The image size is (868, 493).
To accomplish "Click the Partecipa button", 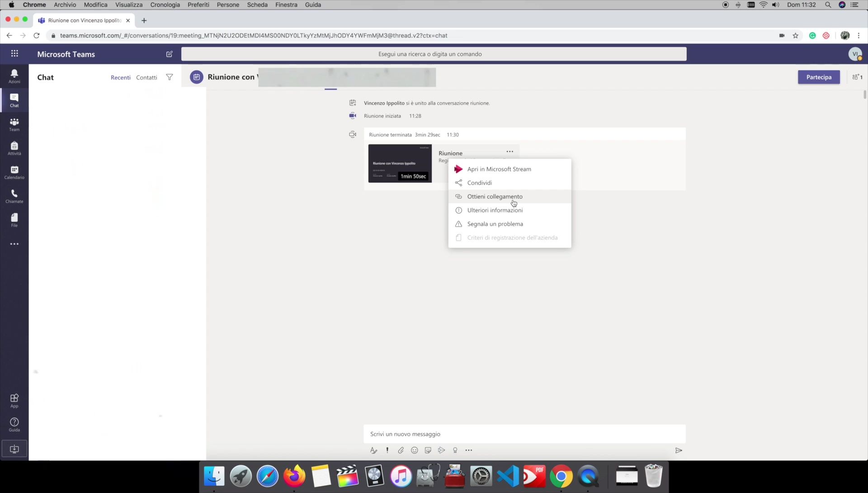I will pyautogui.click(x=819, y=77).
